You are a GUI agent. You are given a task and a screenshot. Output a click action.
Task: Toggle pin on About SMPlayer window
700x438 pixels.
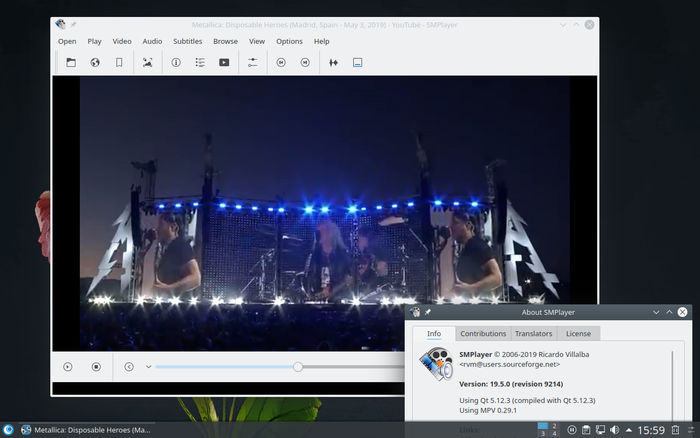click(429, 312)
